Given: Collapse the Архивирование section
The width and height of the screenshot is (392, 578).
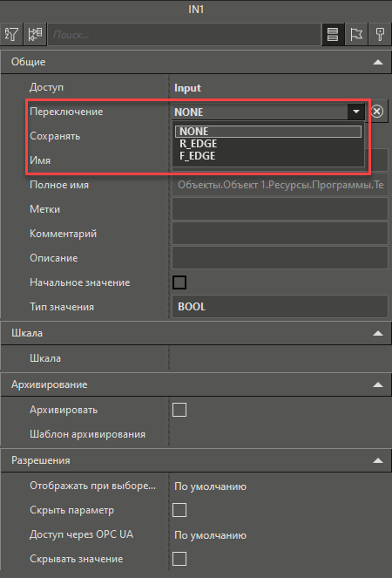Looking at the screenshot, I should click(x=378, y=384).
